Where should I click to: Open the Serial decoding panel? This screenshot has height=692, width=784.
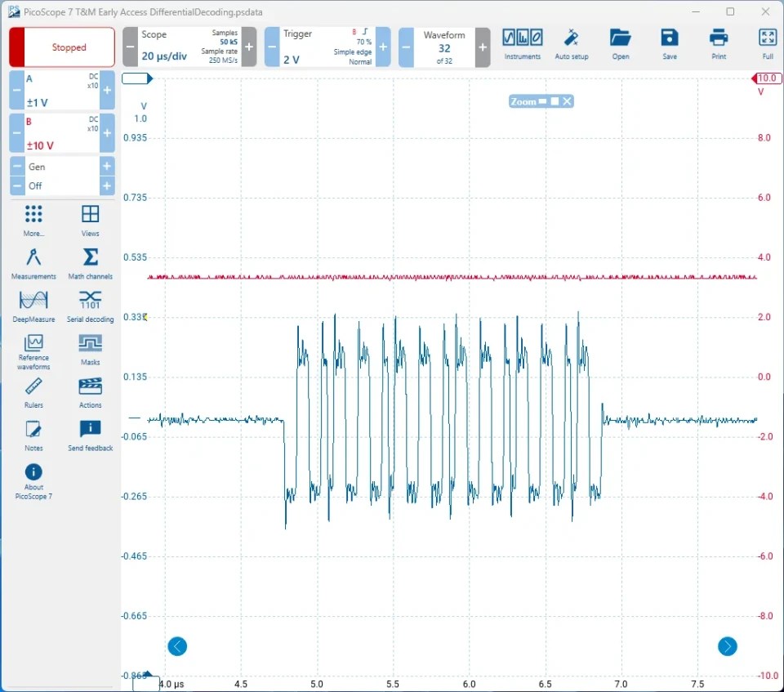coord(90,306)
